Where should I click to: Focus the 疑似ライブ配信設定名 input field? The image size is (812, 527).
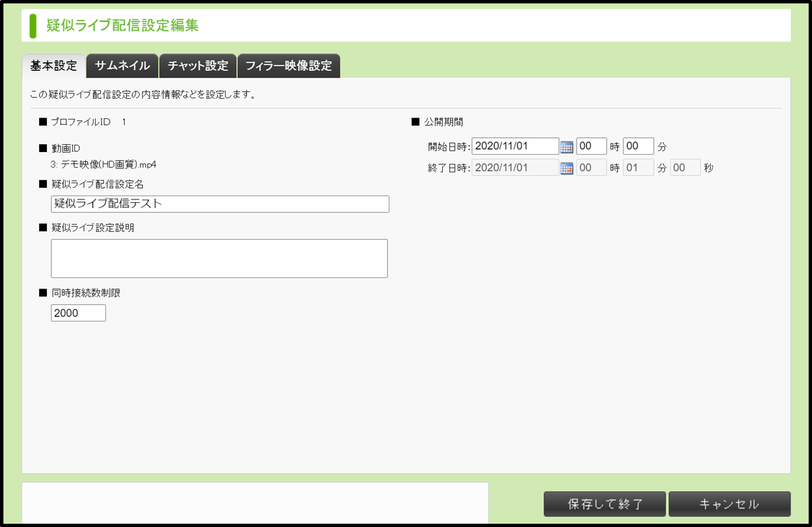tap(220, 204)
